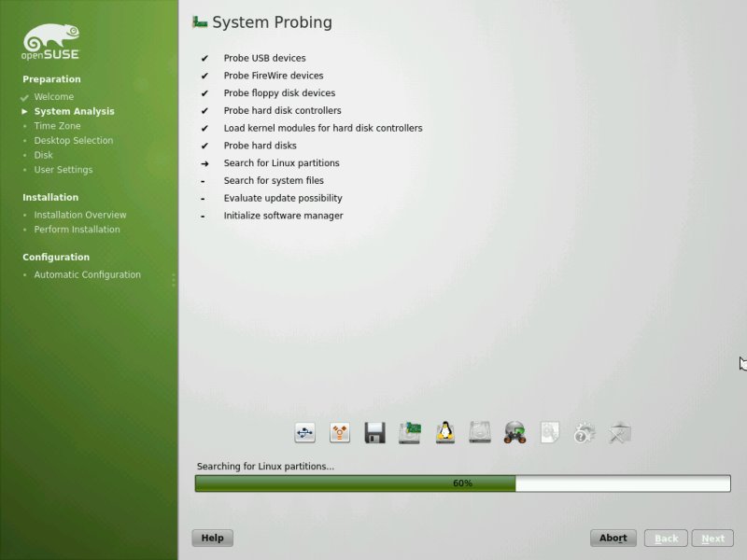Click 'Initialize software manager' text
Image resolution: width=747 pixels, height=560 pixels.
(x=284, y=216)
